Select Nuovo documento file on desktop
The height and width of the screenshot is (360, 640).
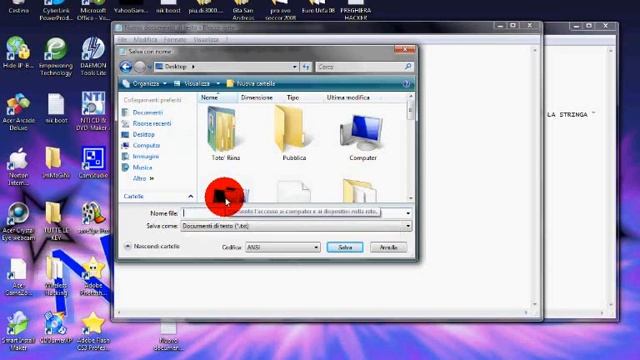pos(168,336)
